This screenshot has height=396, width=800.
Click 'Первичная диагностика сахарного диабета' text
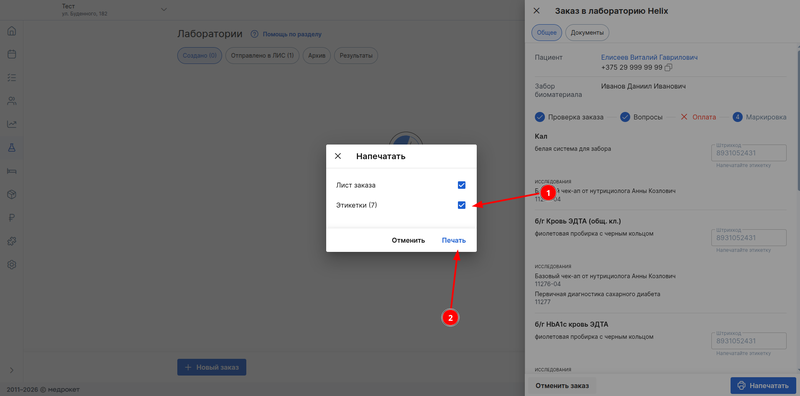click(x=597, y=294)
